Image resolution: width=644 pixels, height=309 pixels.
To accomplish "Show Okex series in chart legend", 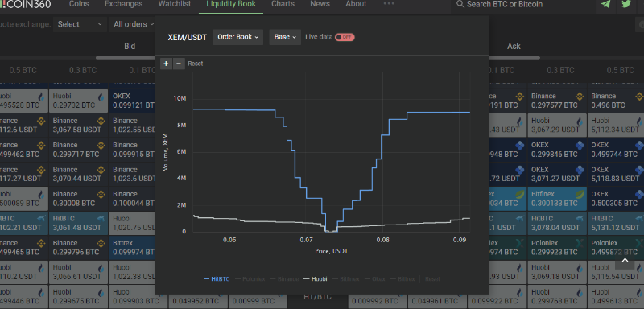I will pos(375,279).
